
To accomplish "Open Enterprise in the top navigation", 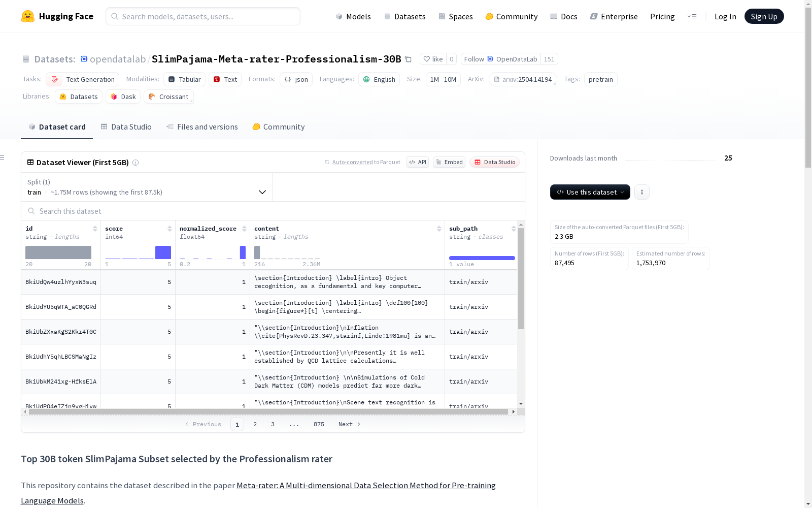I will [x=614, y=16].
